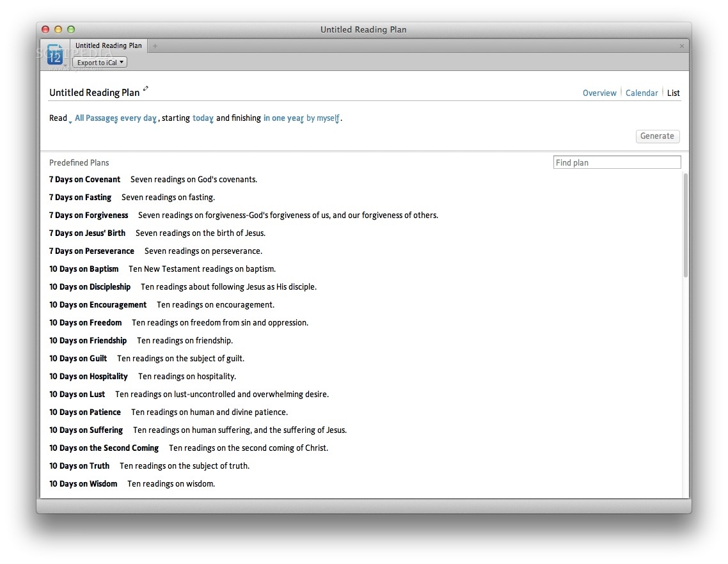
Task: Open the "today" start date dropdown
Action: (x=203, y=118)
